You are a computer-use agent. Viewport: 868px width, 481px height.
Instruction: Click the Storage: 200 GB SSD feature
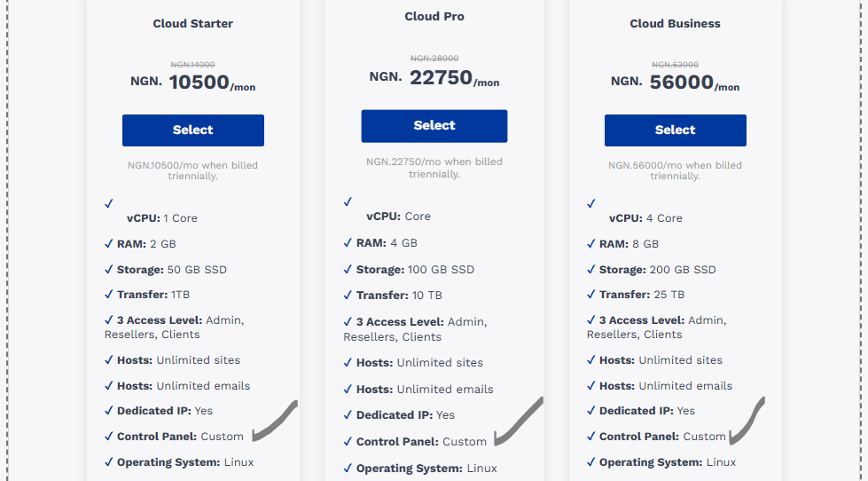tap(657, 269)
